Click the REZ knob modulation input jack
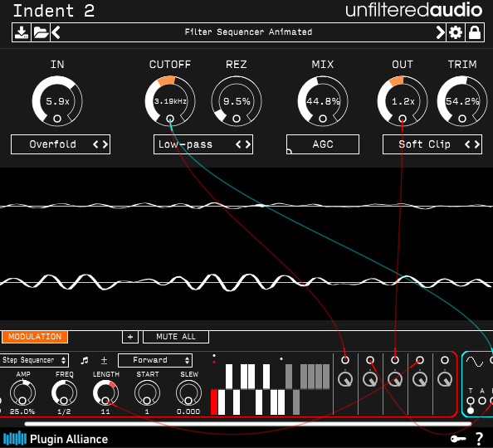 pos(237,119)
